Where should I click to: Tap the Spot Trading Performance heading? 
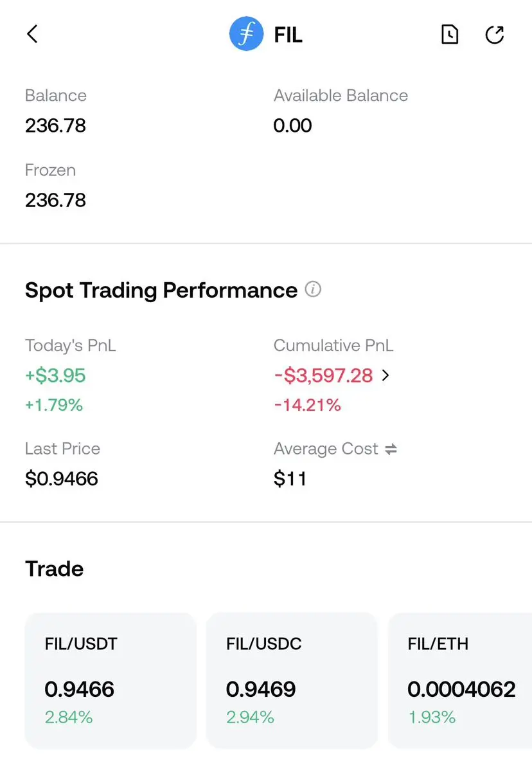tap(161, 290)
